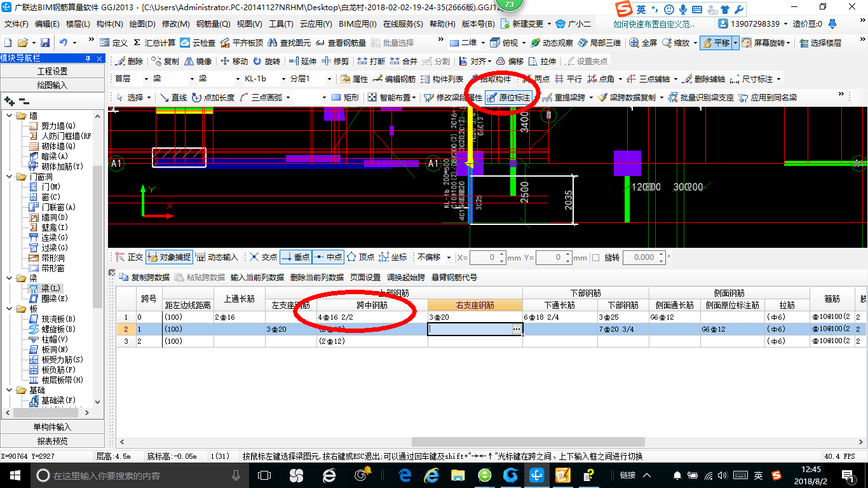Click the Undo arrow icon
The height and width of the screenshot is (488, 868).
pos(64,43)
